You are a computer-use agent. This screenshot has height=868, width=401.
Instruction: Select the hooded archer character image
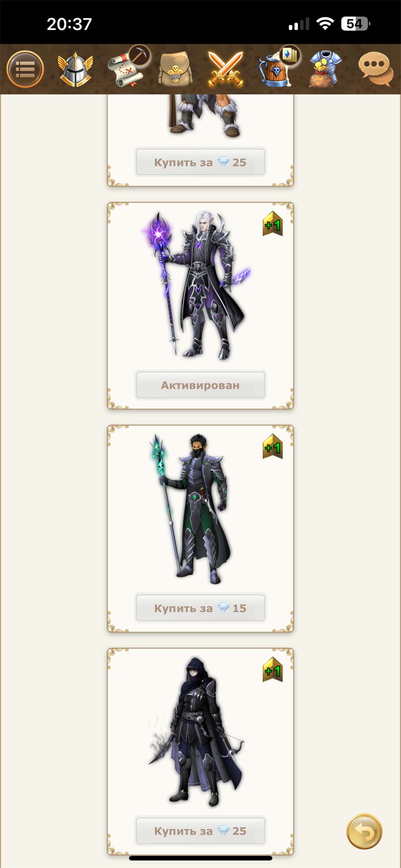click(196, 731)
